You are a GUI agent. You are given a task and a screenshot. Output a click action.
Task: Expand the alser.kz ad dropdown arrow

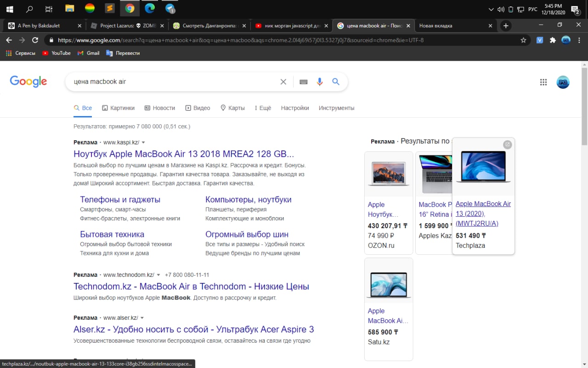click(142, 318)
